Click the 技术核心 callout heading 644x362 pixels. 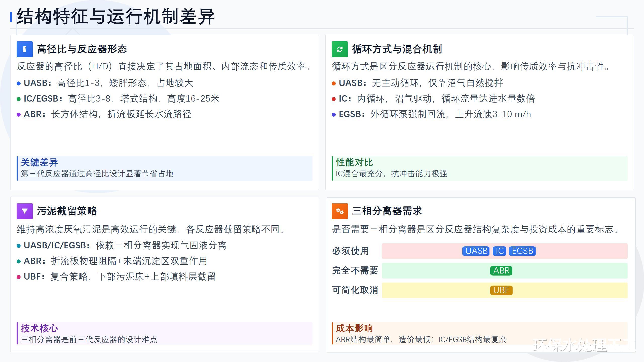point(40,328)
